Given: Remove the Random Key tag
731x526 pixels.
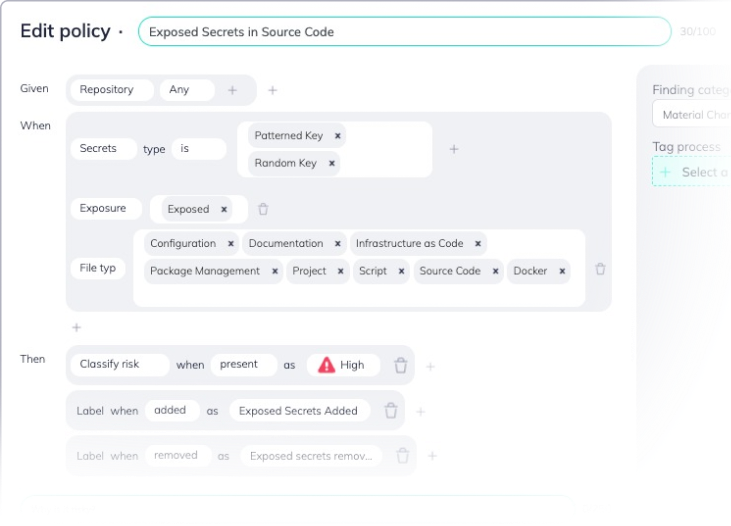Looking at the screenshot, I should (332, 163).
